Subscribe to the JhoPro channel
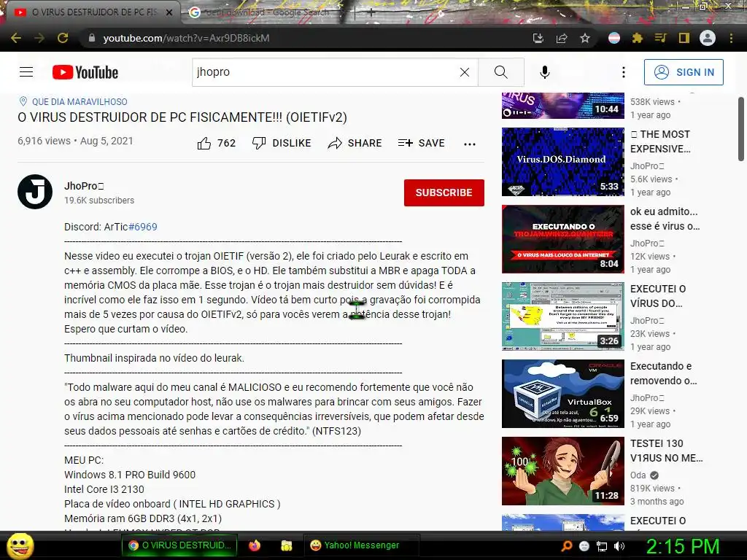The image size is (747, 560). [x=444, y=192]
